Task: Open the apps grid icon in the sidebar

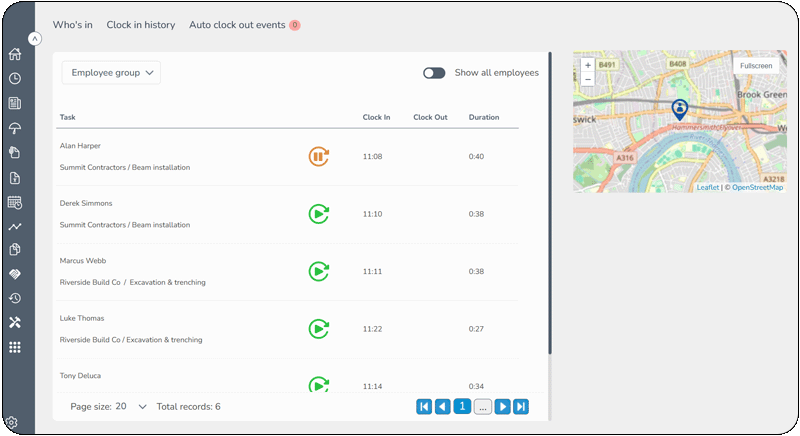Action: (x=15, y=347)
